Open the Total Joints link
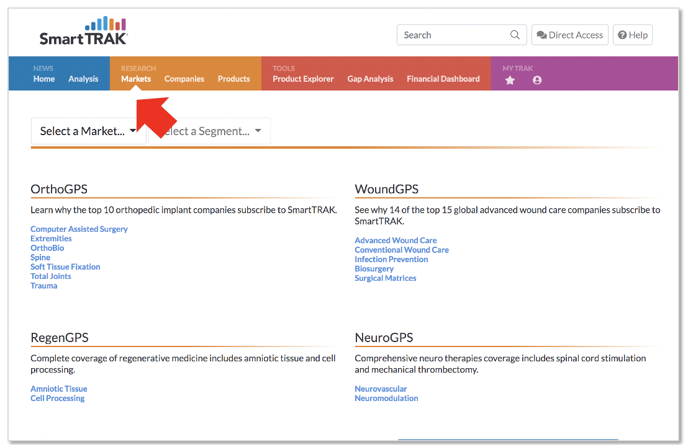 (51, 276)
